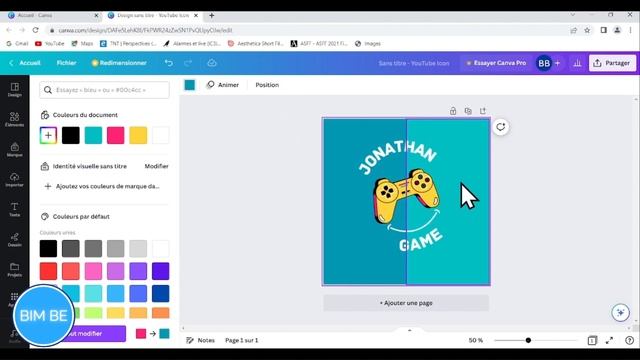Viewport: 640px width, 360px height.
Task: Click the redo arrow in header
Action: pos(188,63)
